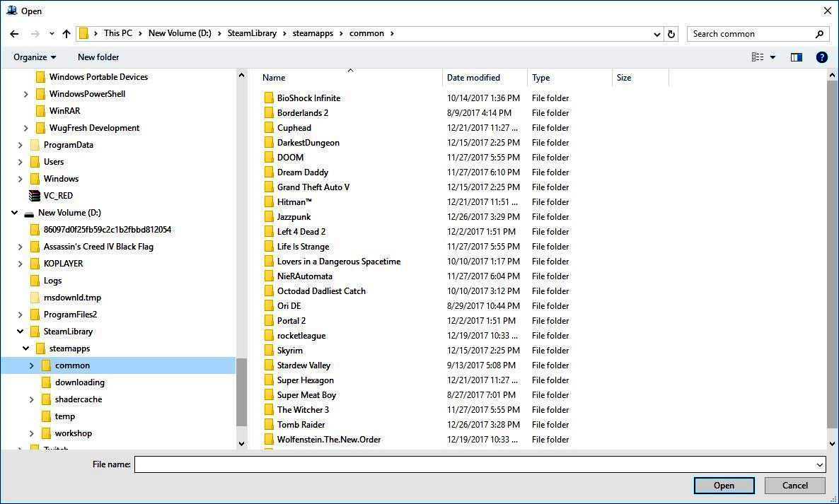Viewport: 839px width, 504px height.
Task: Expand the File name combo box
Action: click(x=820, y=465)
